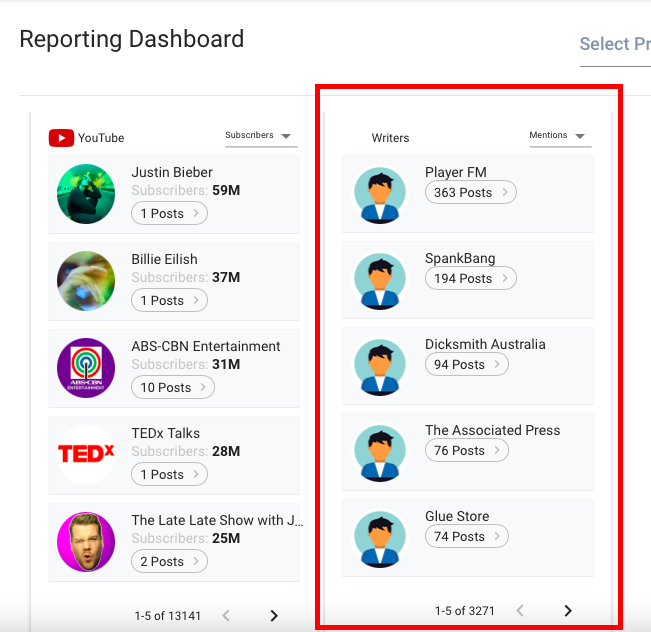View Glue Store's 74 Posts
This screenshot has width=651, height=632.
pos(467,536)
